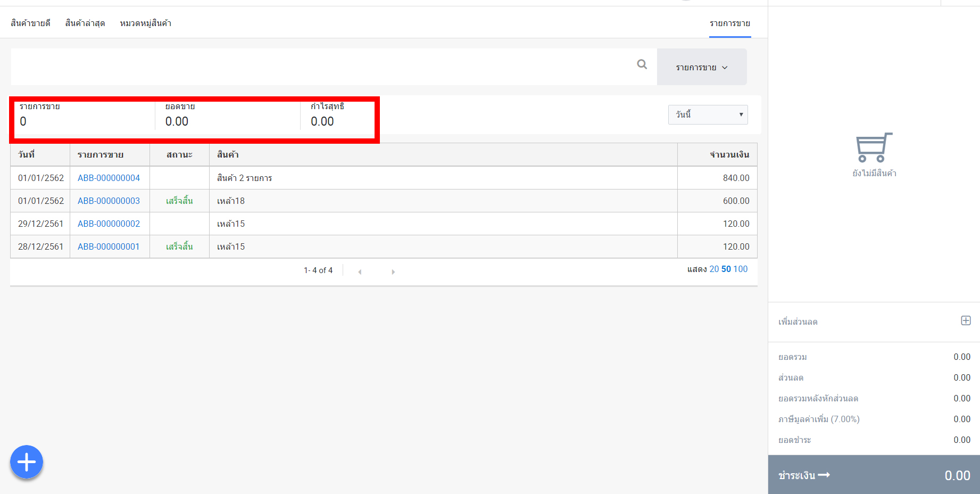Viewport: 980px width, 494px height.
Task: Click the ชำระเงิน payment button
Action: click(874, 475)
